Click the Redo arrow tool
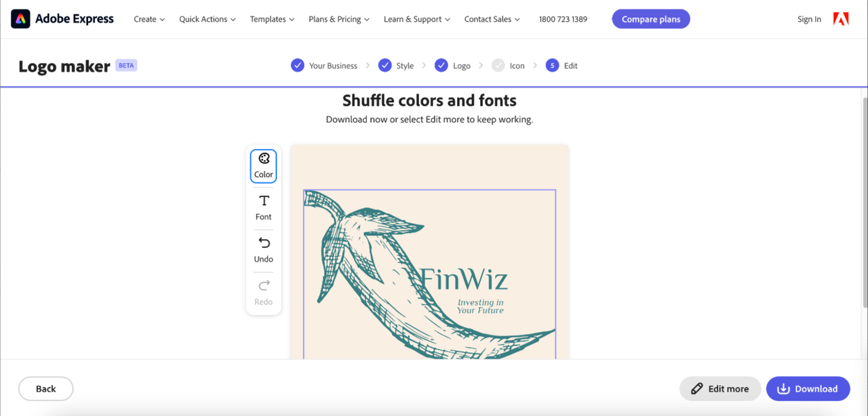 pos(264,293)
